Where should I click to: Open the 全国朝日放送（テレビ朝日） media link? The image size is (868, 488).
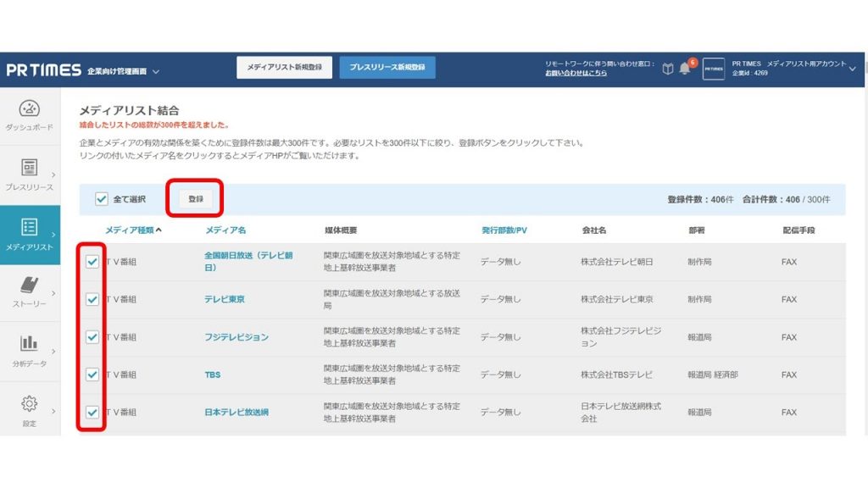[x=248, y=261]
